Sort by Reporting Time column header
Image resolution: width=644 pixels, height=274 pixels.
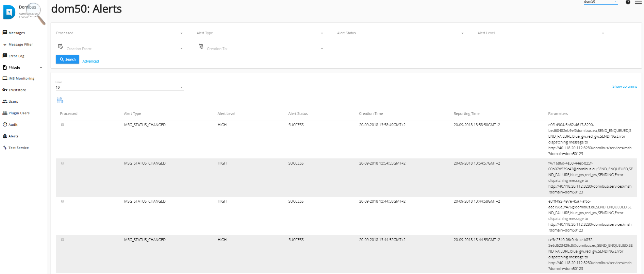[x=466, y=114]
